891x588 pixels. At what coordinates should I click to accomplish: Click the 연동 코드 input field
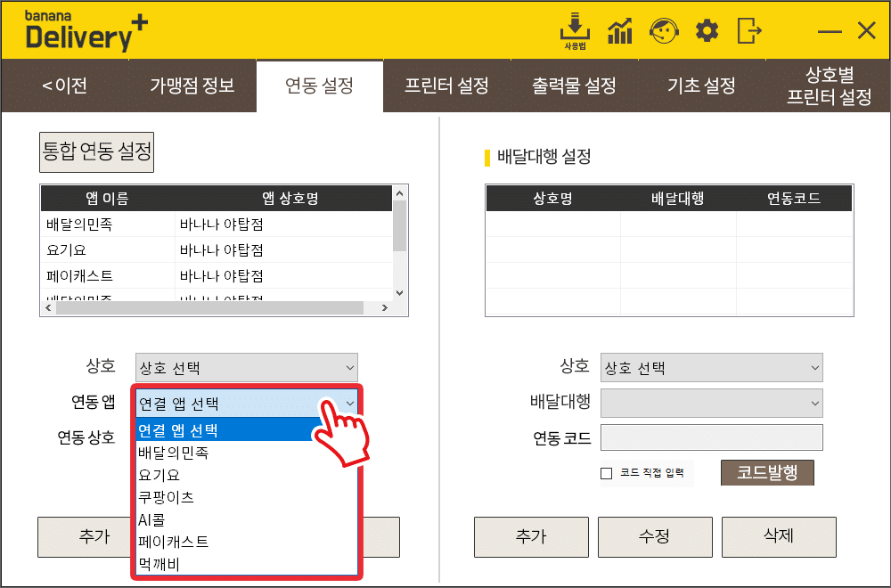point(711,437)
